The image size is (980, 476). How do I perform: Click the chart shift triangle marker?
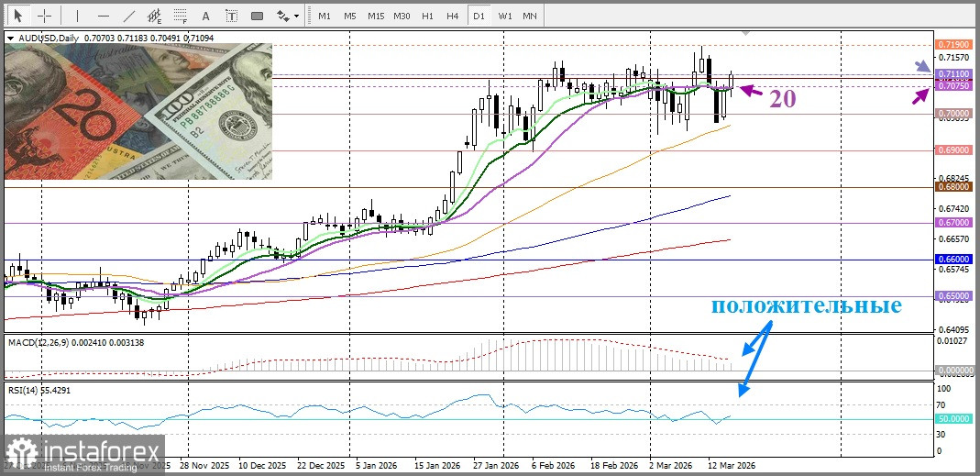(x=745, y=33)
